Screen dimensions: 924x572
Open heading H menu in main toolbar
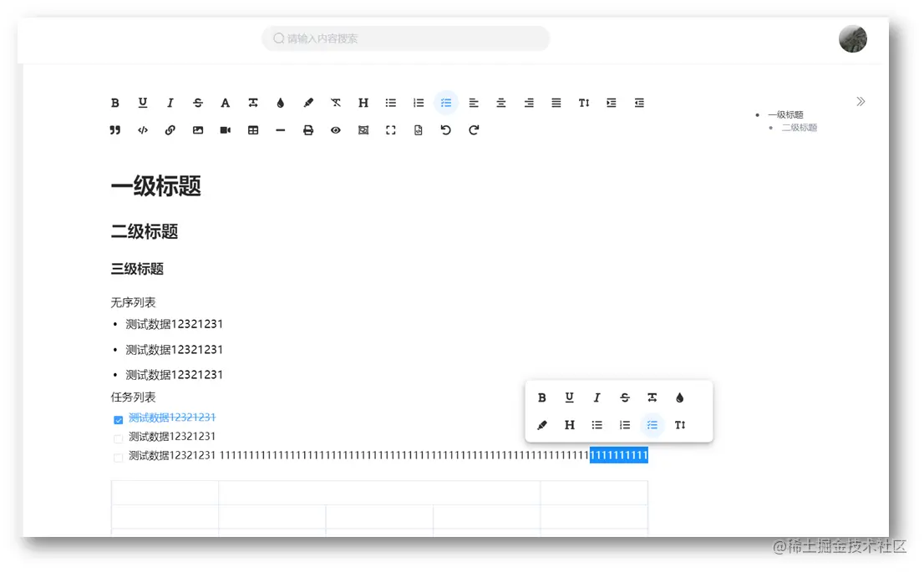coord(363,103)
